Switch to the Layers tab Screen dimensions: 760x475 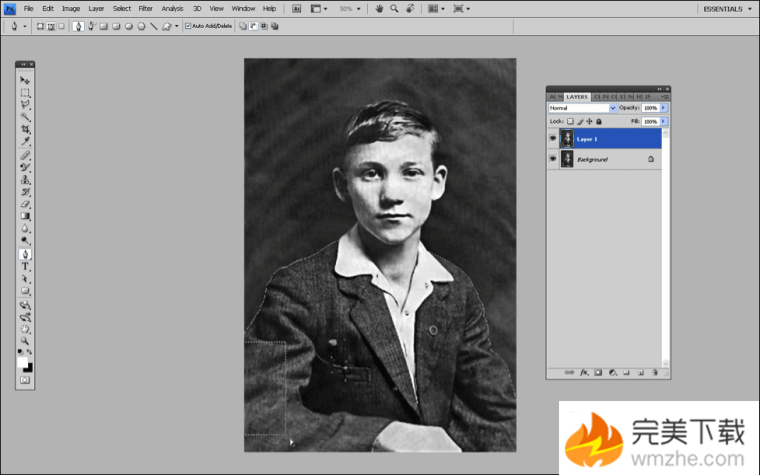coord(577,96)
